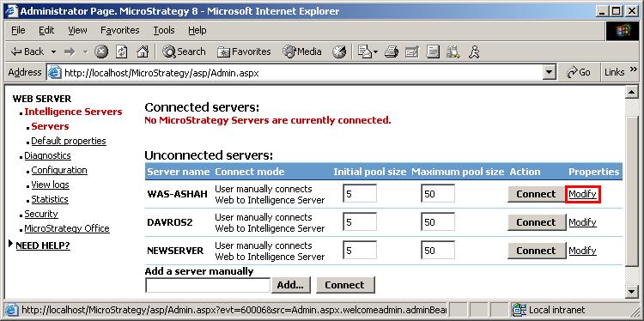
Task: Click initial pool size field for DAVROS2
Action: [360, 221]
